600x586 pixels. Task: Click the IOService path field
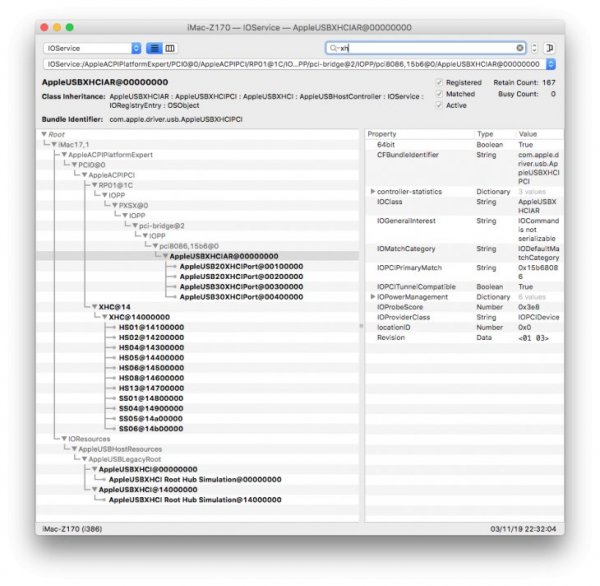coord(295,64)
